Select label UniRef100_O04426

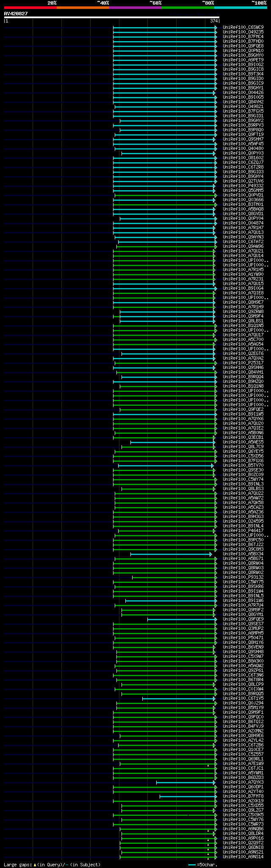click(x=243, y=92)
